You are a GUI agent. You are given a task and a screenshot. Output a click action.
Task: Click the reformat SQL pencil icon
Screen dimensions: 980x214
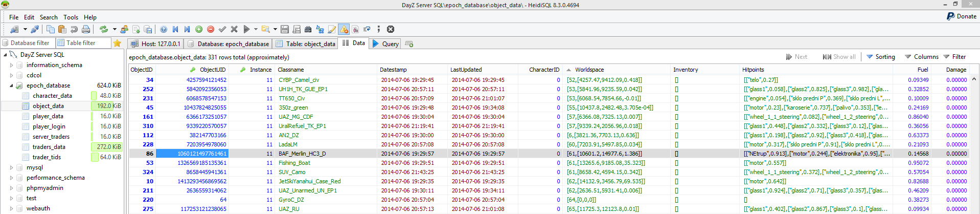coord(332,29)
